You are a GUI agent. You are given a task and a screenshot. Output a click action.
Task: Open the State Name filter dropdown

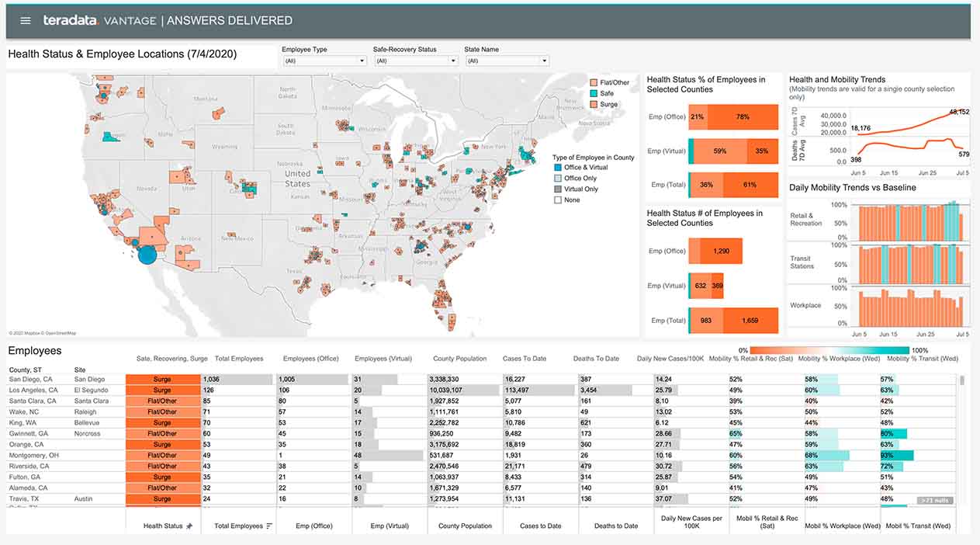click(506, 61)
